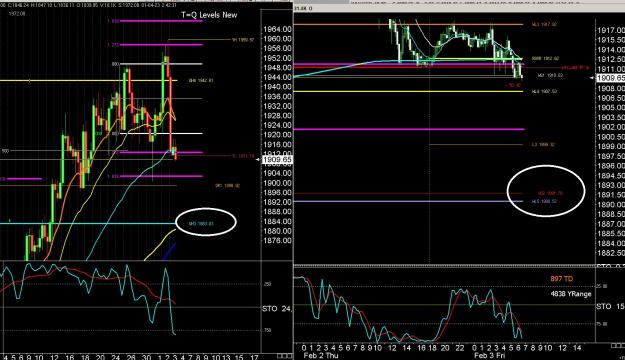Select the long yellow horizontal line on left chart
The height and width of the screenshot is (360, 625).
pos(88,81)
